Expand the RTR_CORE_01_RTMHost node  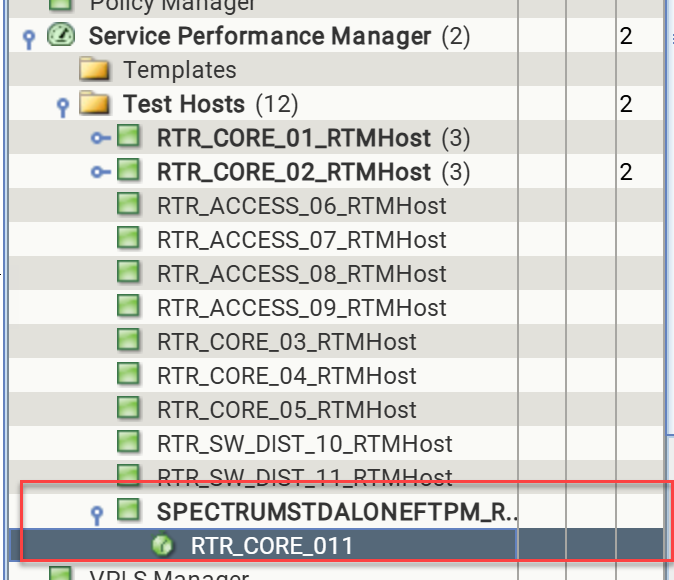click(101, 138)
